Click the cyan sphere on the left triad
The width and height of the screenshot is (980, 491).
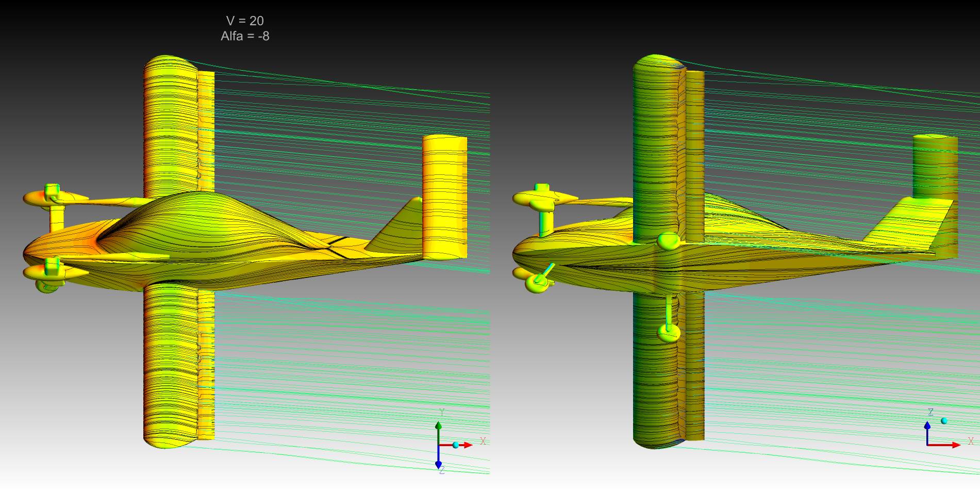coord(456,445)
